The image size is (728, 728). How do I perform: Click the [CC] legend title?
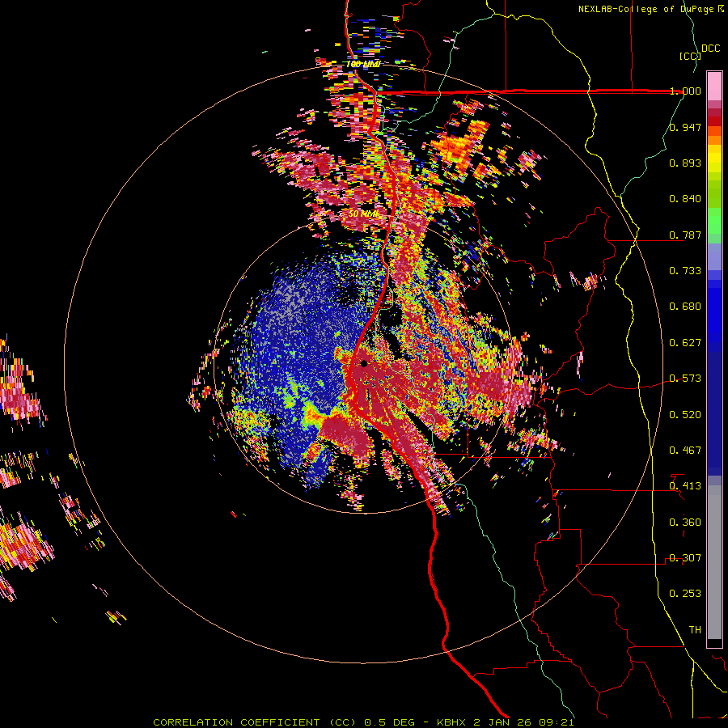click(x=690, y=56)
